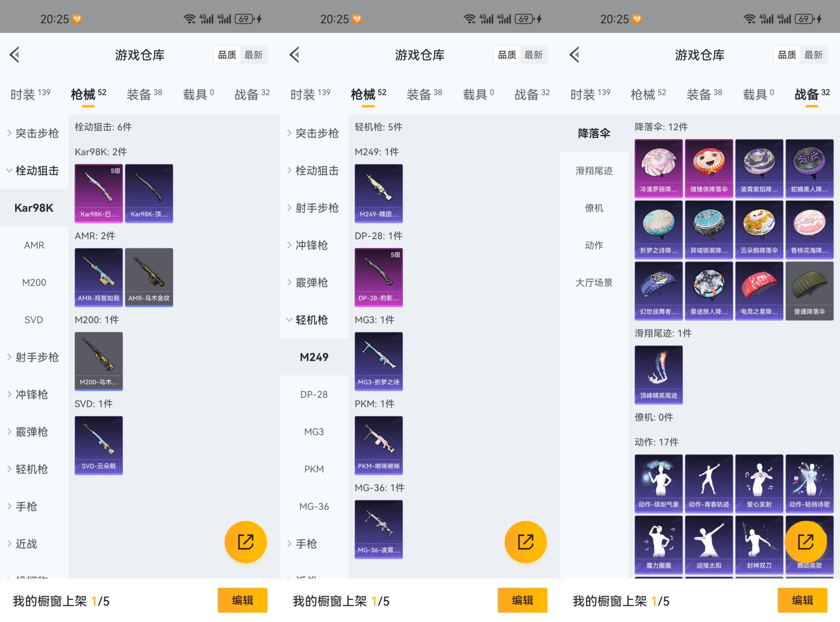Open the Kar98K-巳 skin thumbnail
840x622 pixels.
[x=99, y=193]
